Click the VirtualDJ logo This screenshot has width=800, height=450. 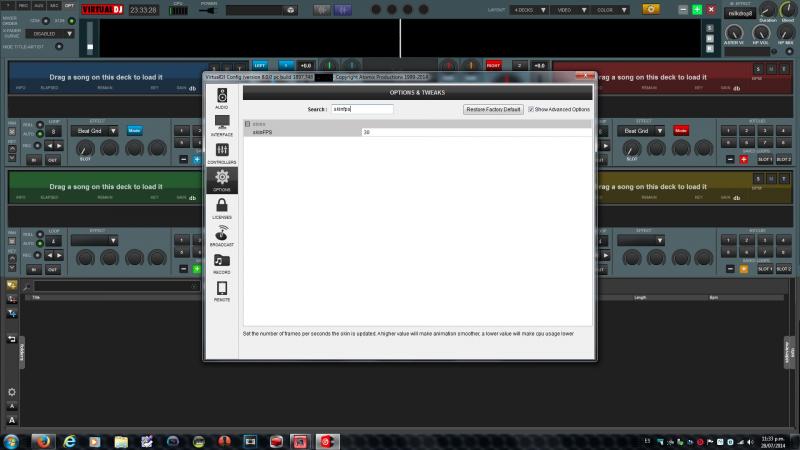(102, 9)
